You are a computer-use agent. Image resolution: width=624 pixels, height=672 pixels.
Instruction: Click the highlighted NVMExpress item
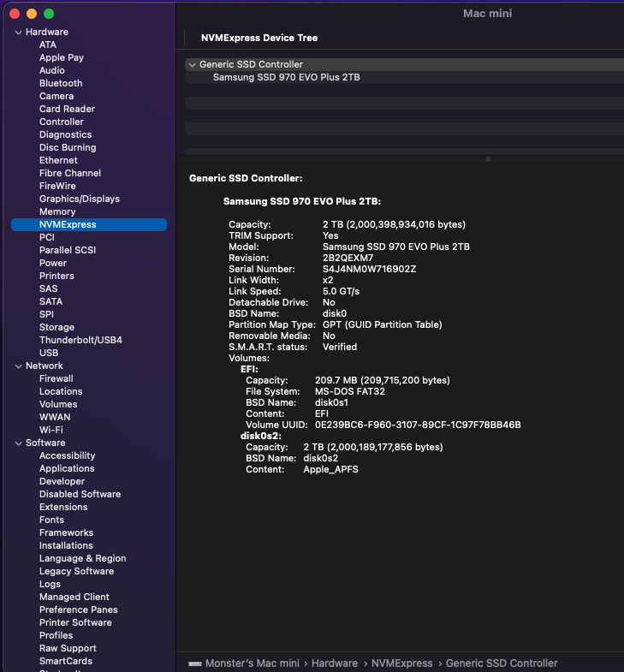coord(89,224)
